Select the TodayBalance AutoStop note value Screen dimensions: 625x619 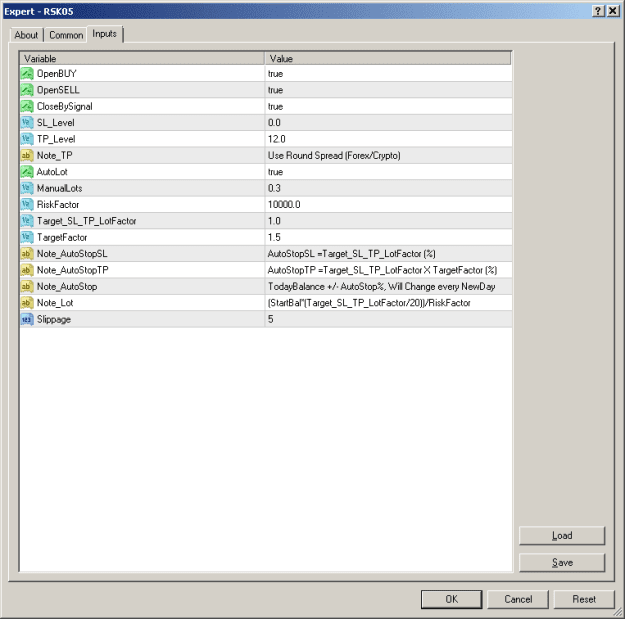[381, 286]
